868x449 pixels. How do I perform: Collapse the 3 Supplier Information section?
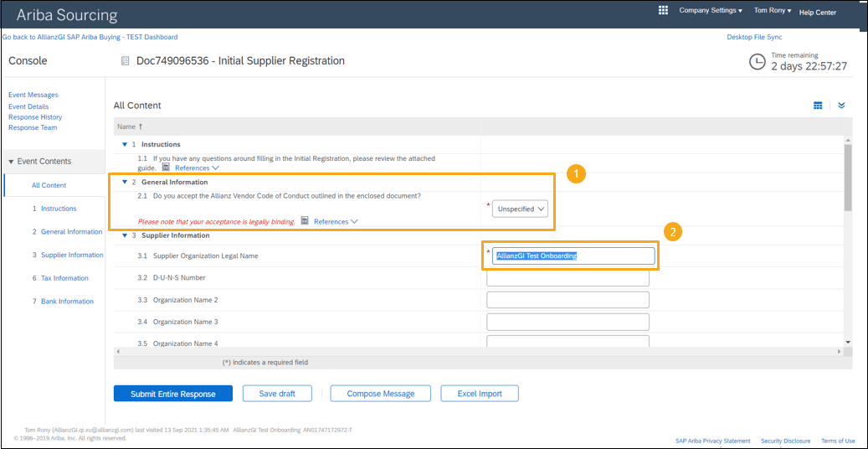pos(125,235)
